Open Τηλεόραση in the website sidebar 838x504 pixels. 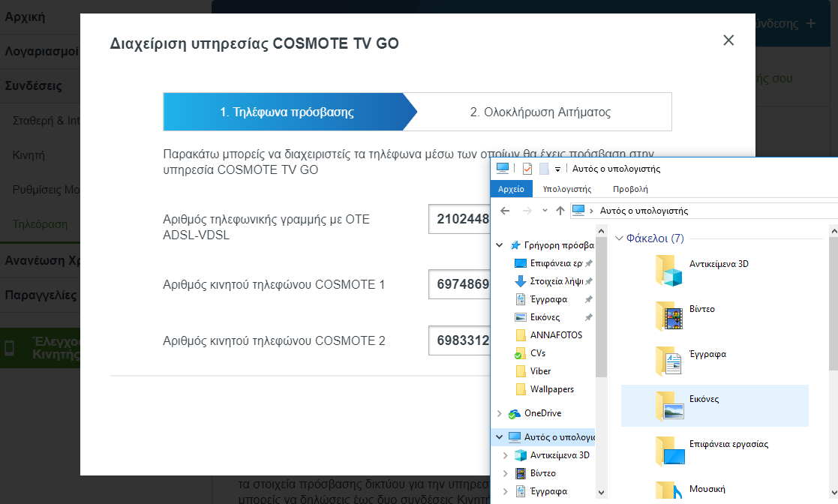pos(40,224)
